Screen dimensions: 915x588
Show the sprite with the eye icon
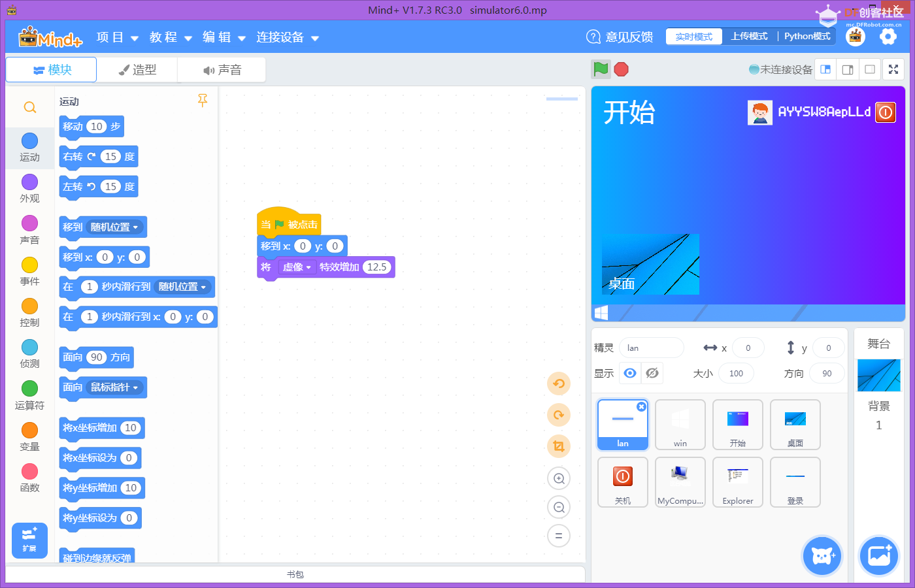(630, 373)
